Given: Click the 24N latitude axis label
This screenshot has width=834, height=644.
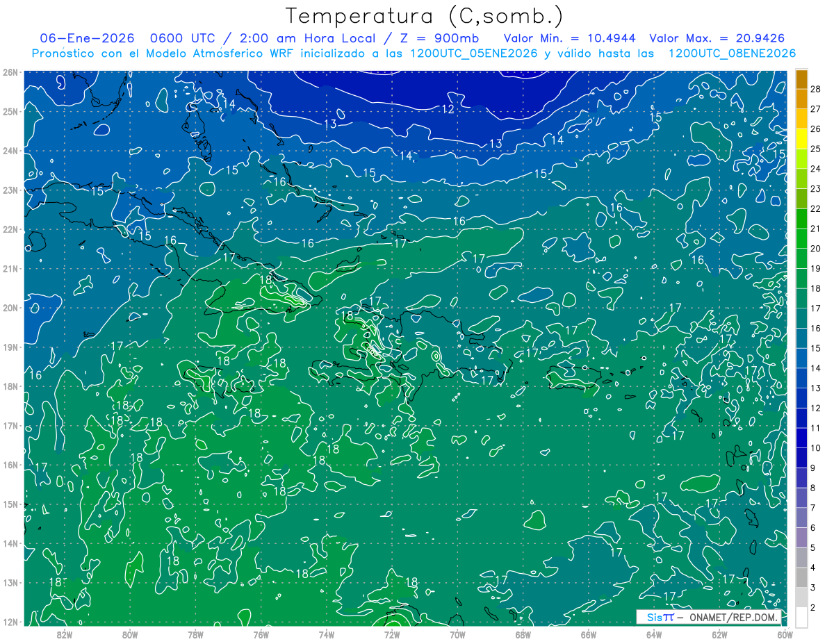Looking at the screenshot, I should point(10,151).
